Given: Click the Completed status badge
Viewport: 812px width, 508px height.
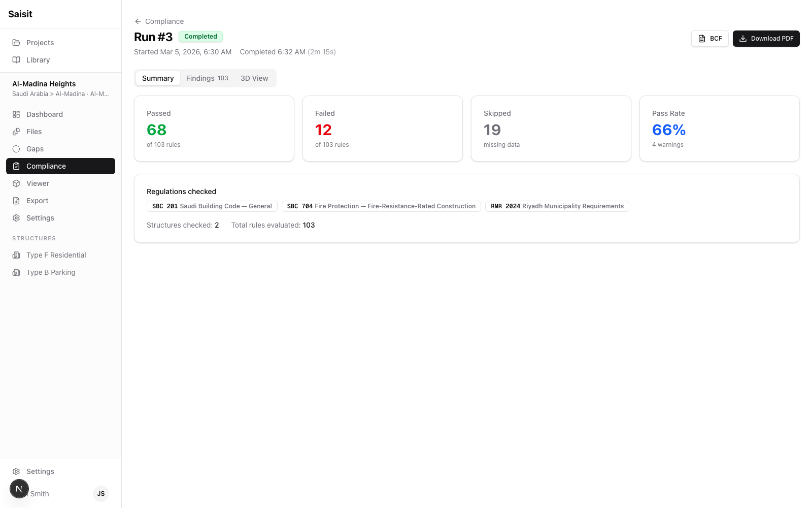Looking at the screenshot, I should coord(200,37).
